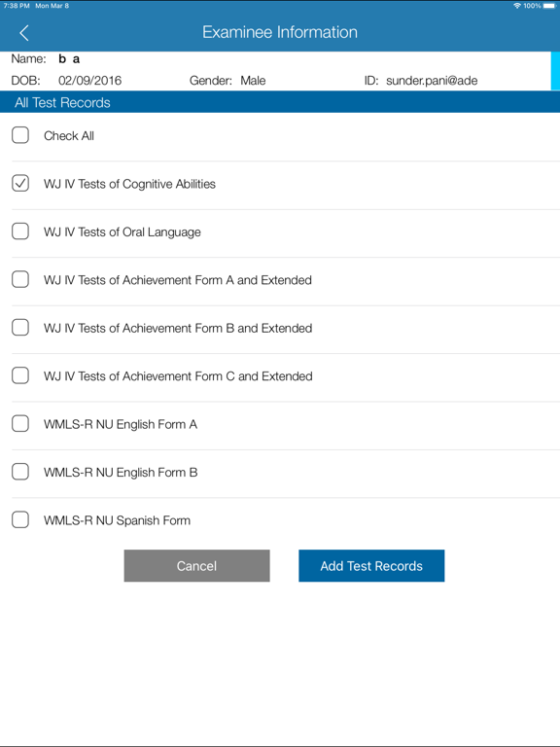Check Achievement Form A and Extended box
This screenshot has height=747, width=560.
[20, 280]
